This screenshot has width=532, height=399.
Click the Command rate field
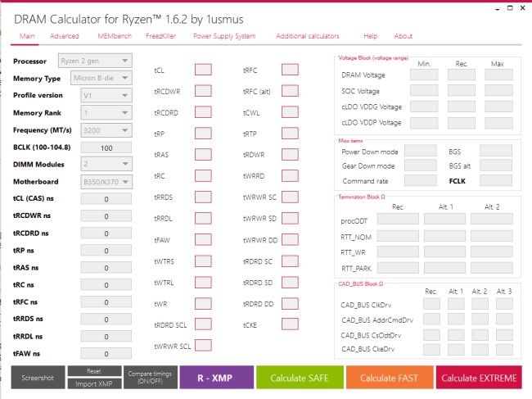tap(421, 180)
